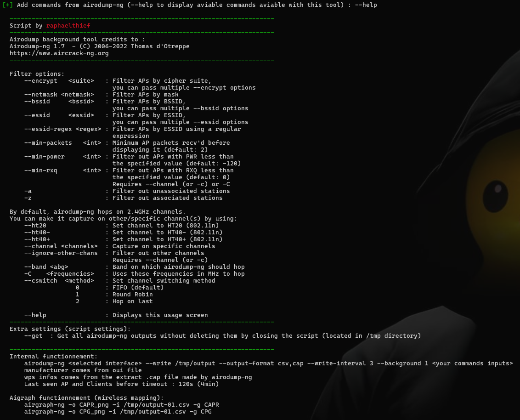This screenshot has height=420, width=520.
Task: Select the --min-rxq <int> option
Action: tap(62, 170)
